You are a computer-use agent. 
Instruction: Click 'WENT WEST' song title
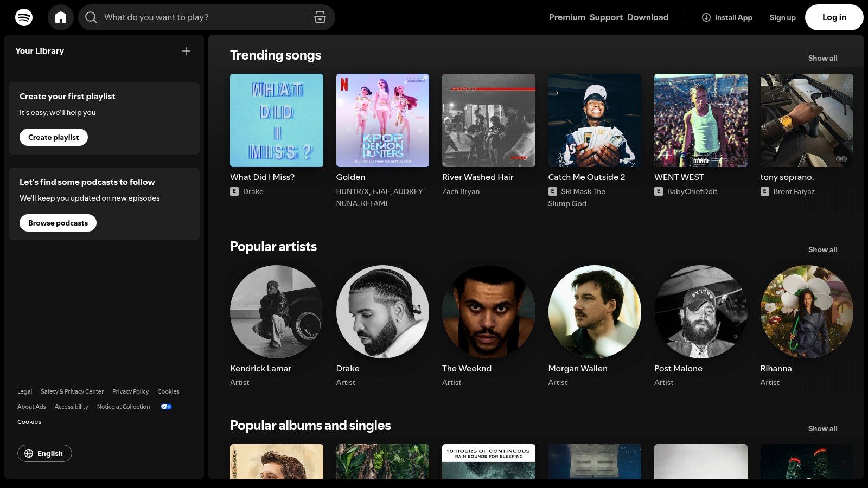(x=679, y=177)
